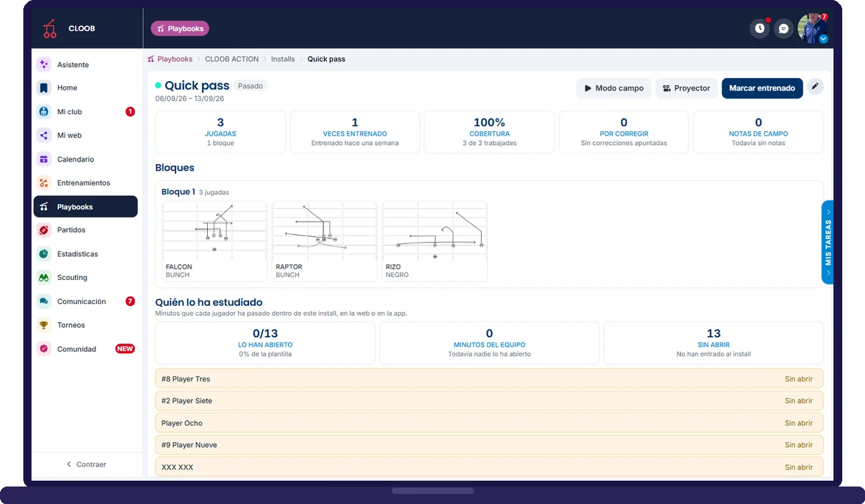Click the Quick pass breadcrumb text

326,59
